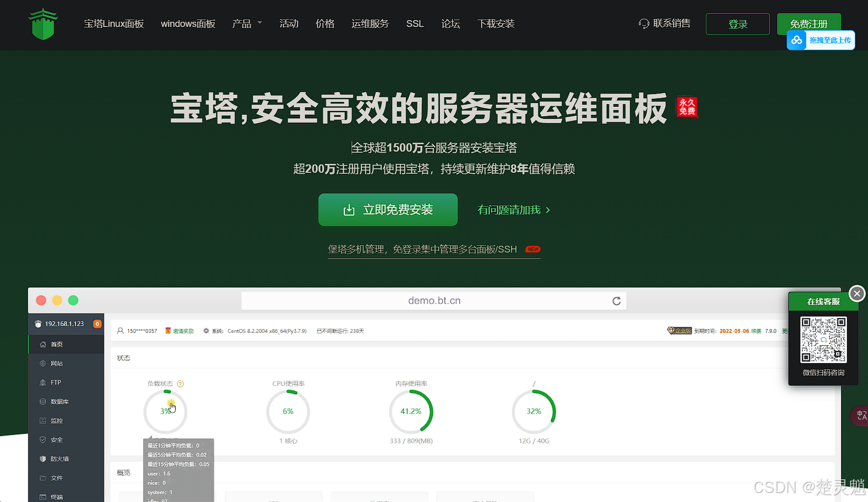Close the 在线客服 popup
Image resolution: width=868 pixels, height=502 pixels.
click(x=857, y=293)
